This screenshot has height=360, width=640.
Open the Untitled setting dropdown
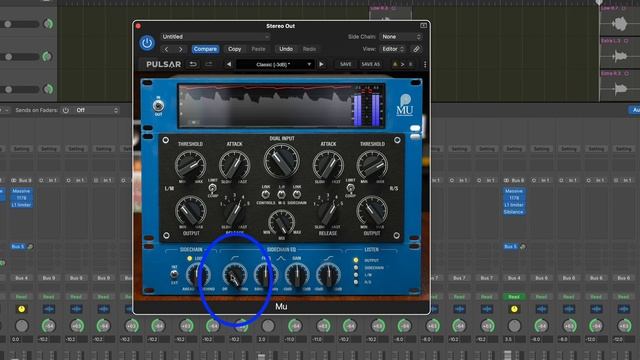tap(215, 37)
